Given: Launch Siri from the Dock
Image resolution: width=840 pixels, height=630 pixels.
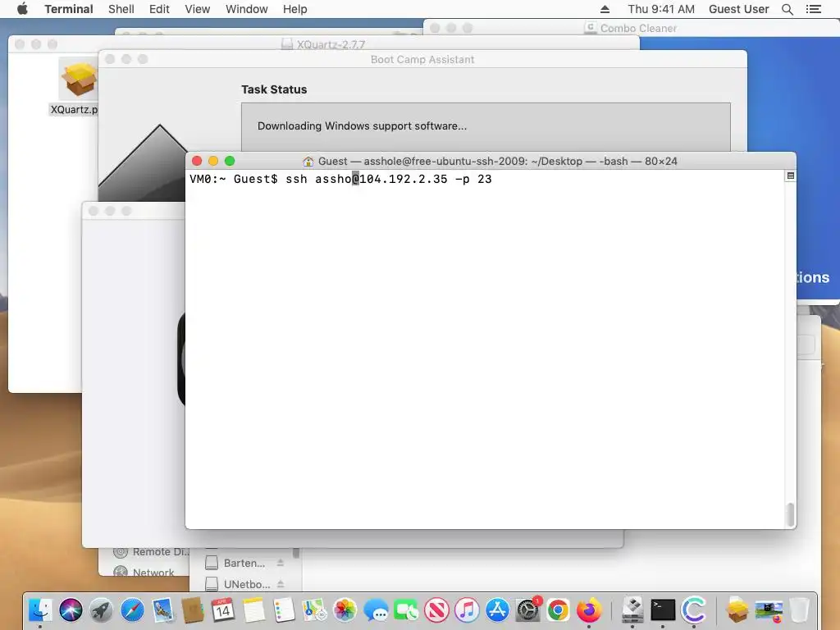Looking at the screenshot, I should pyautogui.click(x=71, y=609).
